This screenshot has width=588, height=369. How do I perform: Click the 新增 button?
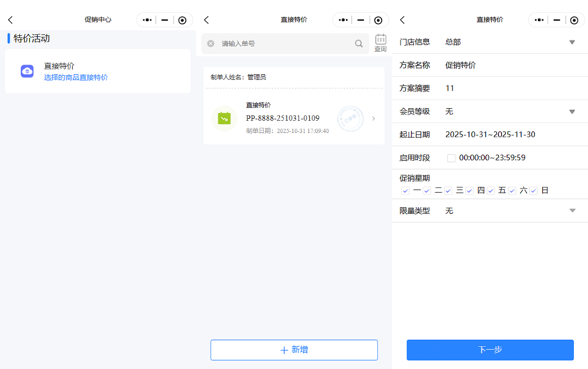294,350
